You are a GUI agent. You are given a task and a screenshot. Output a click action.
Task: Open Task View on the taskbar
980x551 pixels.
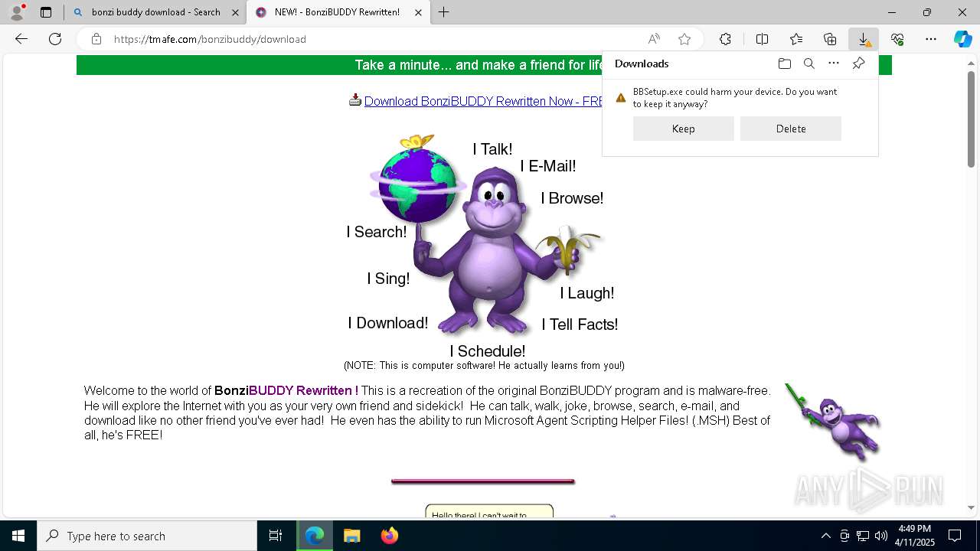point(276,536)
